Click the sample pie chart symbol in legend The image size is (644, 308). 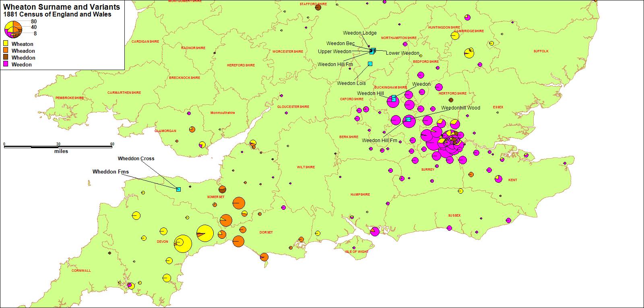(13, 29)
